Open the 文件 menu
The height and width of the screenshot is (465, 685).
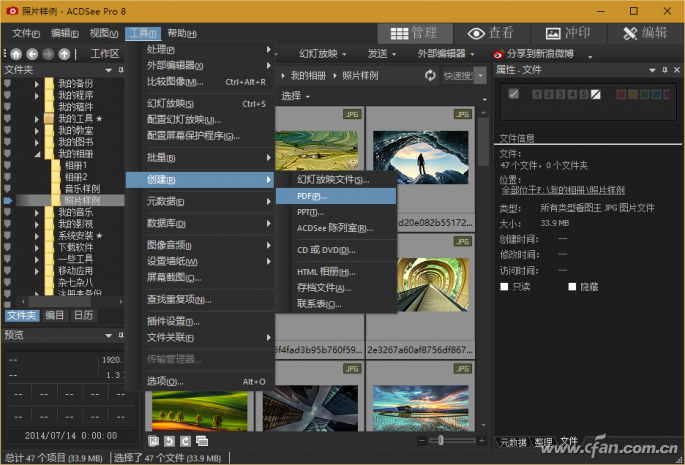click(x=26, y=33)
